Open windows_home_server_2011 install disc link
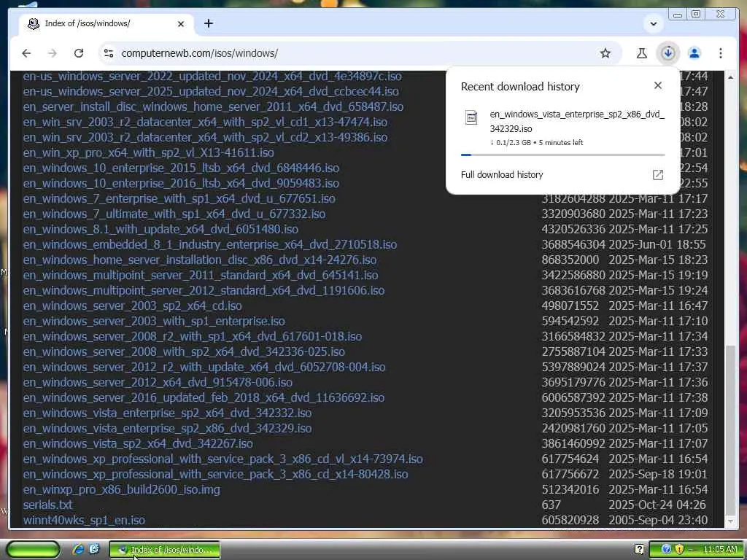This screenshot has width=747, height=560. [214, 106]
